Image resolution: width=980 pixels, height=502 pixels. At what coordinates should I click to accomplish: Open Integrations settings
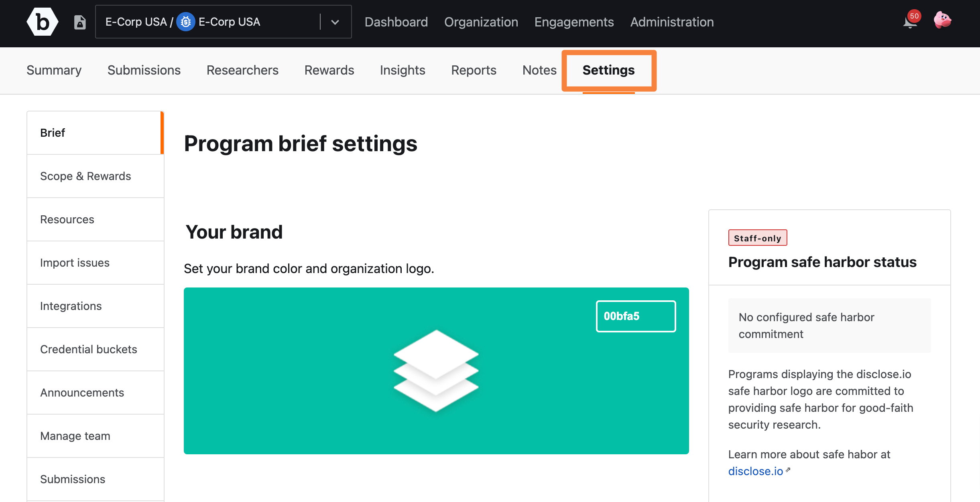[95, 306]
